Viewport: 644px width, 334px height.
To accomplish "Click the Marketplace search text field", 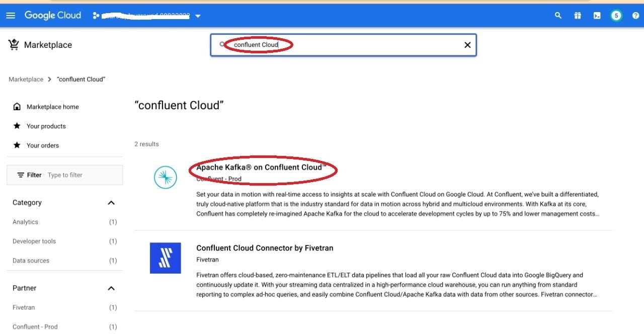I will tap(344, 45).
